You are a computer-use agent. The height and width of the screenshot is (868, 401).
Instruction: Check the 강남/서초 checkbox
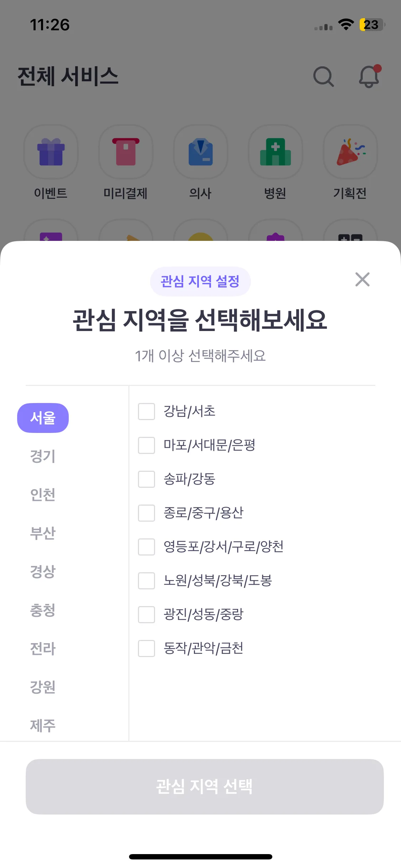point(146,412)
